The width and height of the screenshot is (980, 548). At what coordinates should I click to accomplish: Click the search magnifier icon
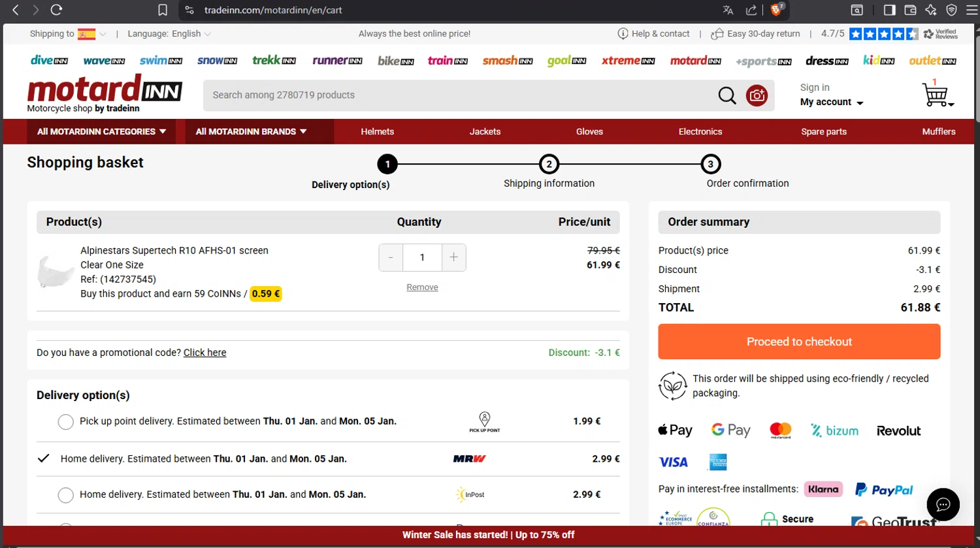coord(727,95)
